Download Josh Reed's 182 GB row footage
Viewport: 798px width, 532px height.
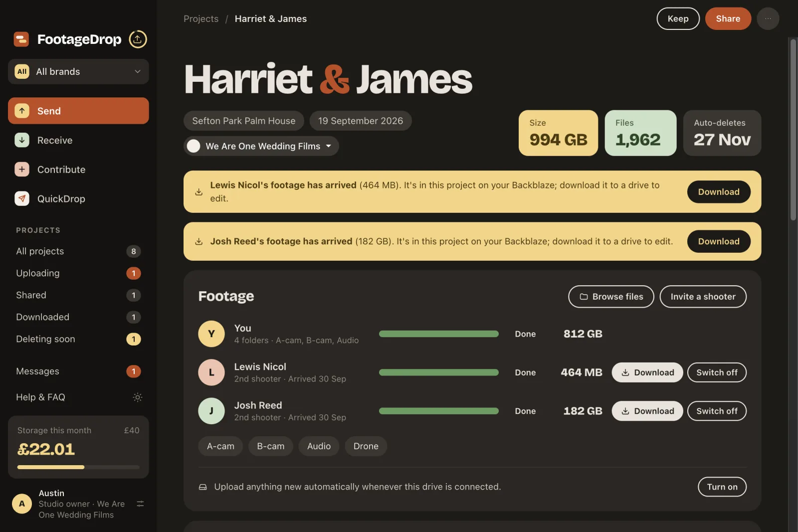[647, 411]
